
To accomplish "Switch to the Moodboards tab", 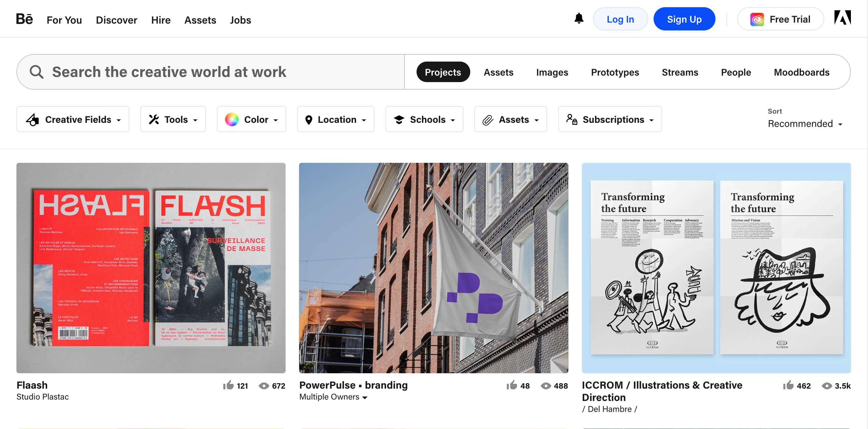I will pyautogui.click(x=802, y=72).
